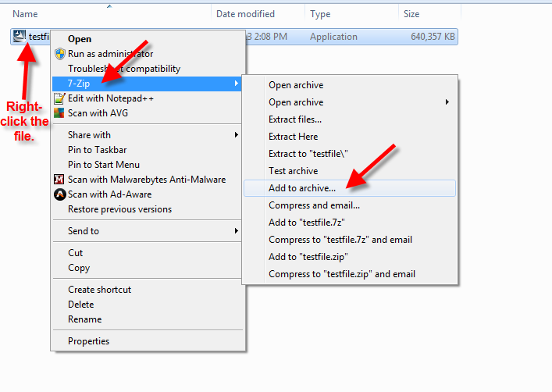Choose Extract Here from 7-Zip submenu
Viewport: 552px width, 392px height.
click(x=293, y=137)
